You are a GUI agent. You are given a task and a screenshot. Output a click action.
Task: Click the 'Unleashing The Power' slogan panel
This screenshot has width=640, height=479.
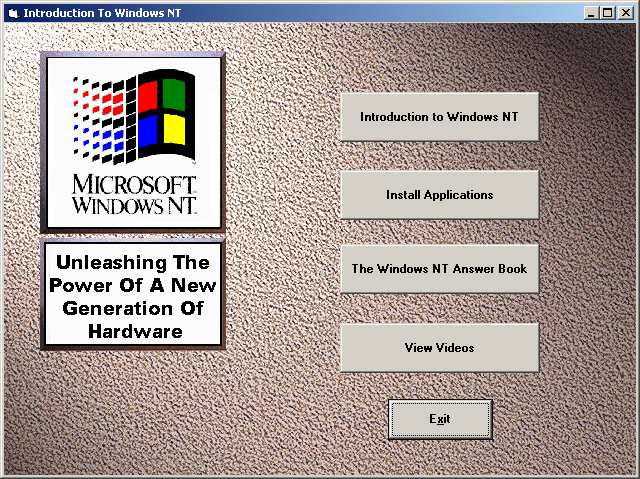(x=133, y=294)
